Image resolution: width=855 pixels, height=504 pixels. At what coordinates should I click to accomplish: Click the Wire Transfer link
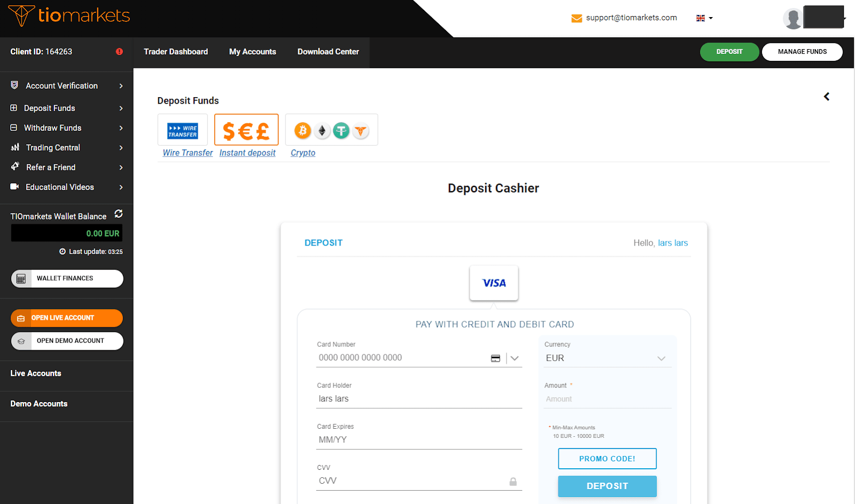click(188, 153)
